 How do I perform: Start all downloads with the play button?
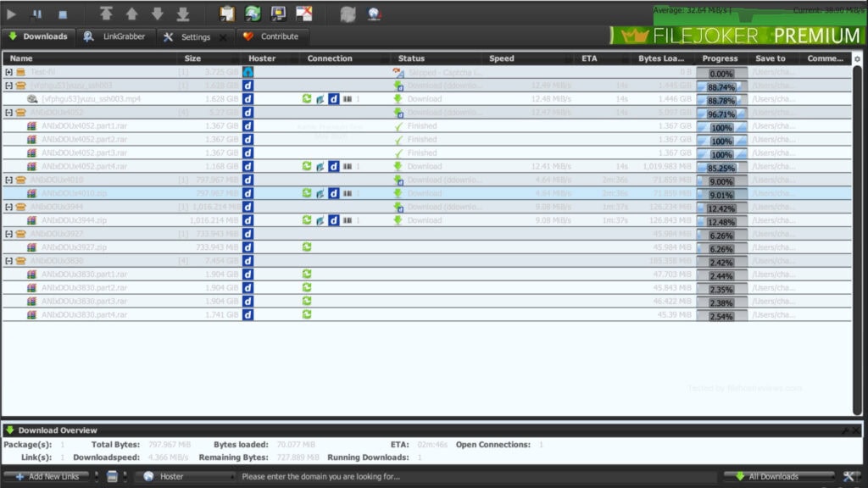tap(11, 14)
